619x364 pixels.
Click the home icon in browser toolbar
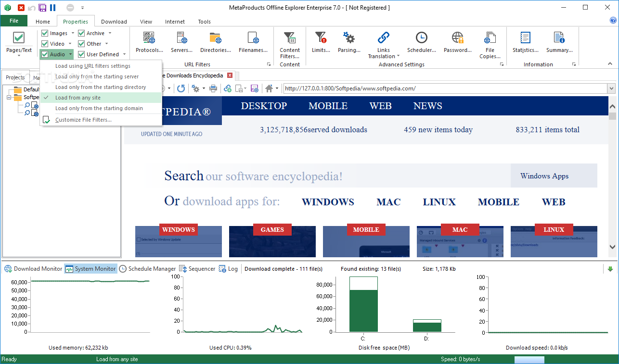[269, 88]
